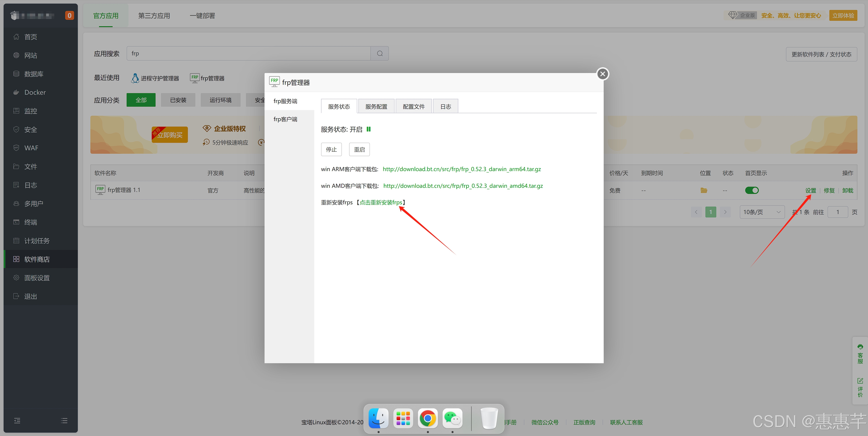Click the 应用搜索 input field
868x436 pixels.
[248, 54]
